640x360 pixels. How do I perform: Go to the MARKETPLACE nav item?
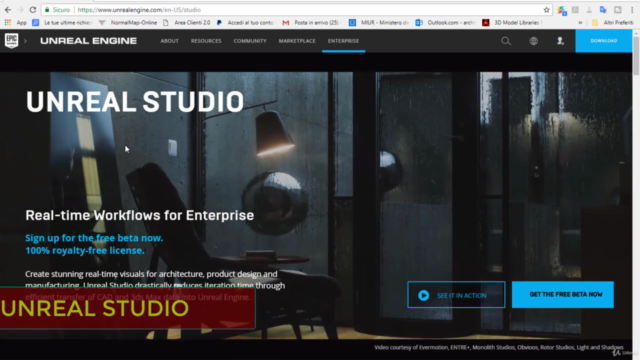coord(297,41)
